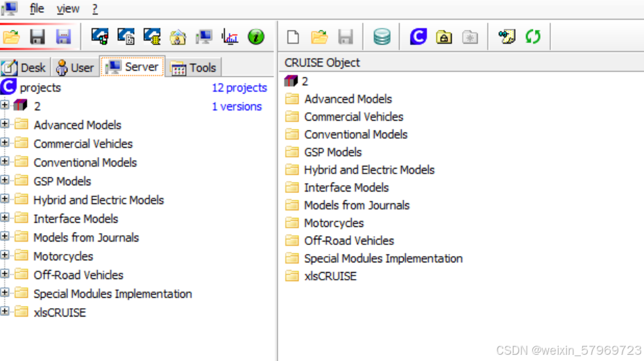The image size is (644, 361).
Task: Click the cube icon next to 2 in right pane
Action: click(291, 81)
